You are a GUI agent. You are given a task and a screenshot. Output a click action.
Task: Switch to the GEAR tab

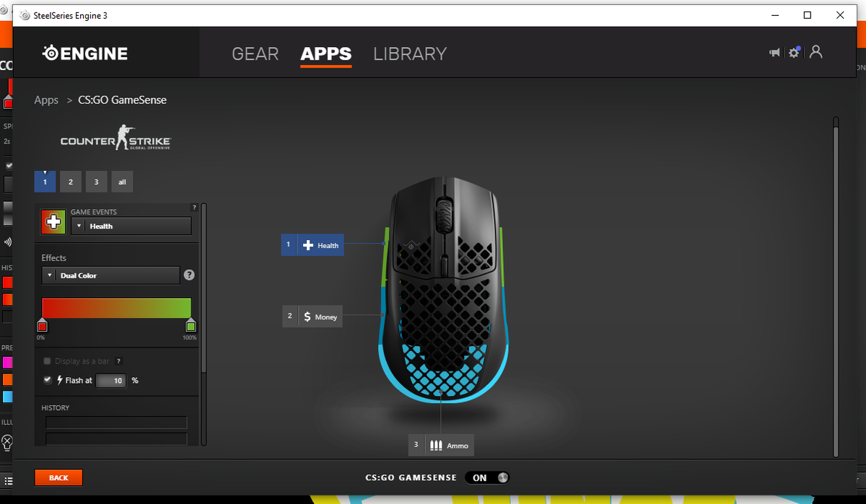(255, 54)
